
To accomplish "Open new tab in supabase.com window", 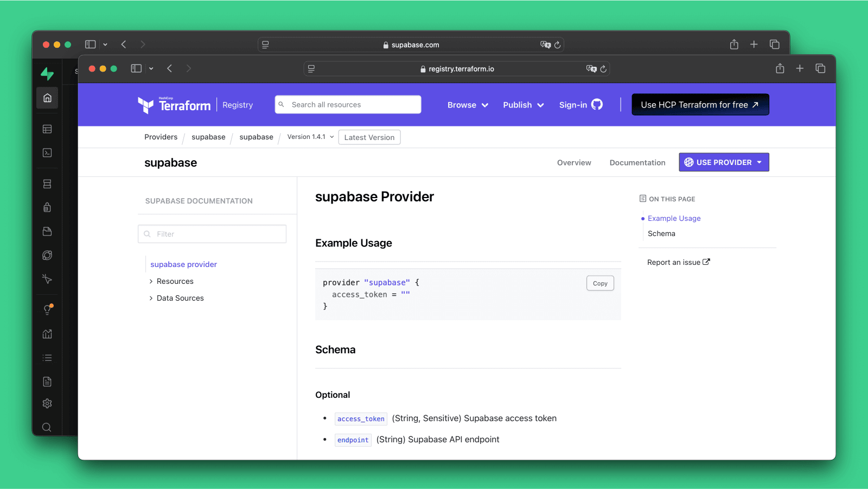I will (x=754, y=45).
